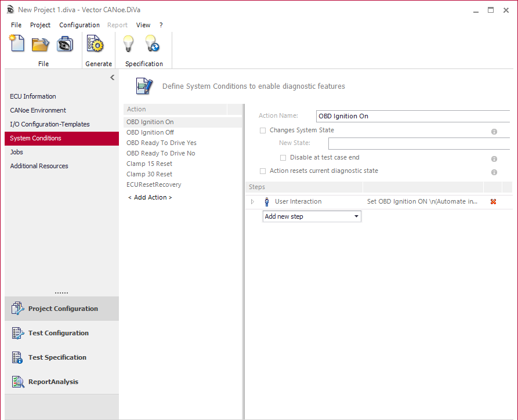Image resolution: width=518 pixels, height=420 pixels.
Task: Toggle Disable at test case end checkbox
Action: 283,158
